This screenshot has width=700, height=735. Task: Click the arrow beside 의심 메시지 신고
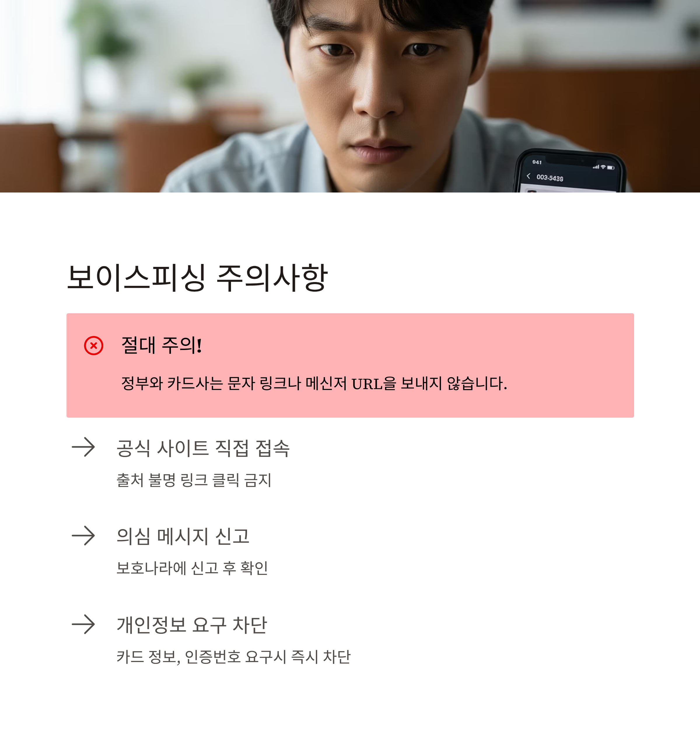click(83, 536)
